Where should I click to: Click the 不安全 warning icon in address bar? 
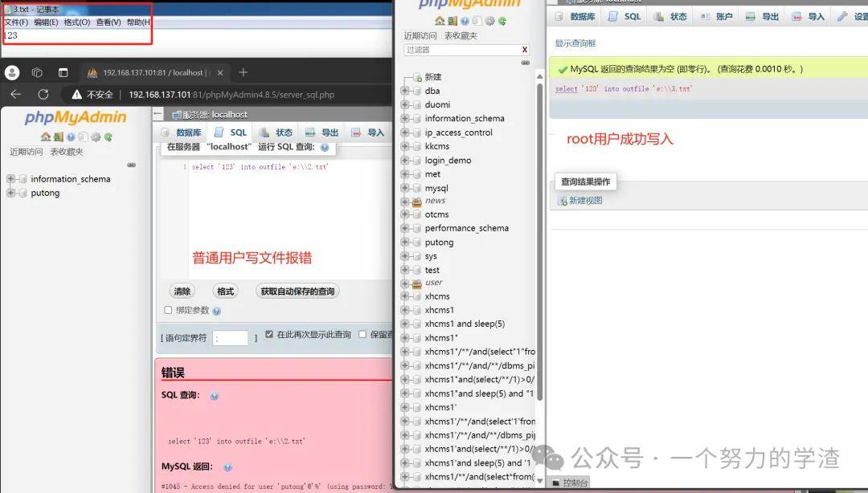[77, 95]
